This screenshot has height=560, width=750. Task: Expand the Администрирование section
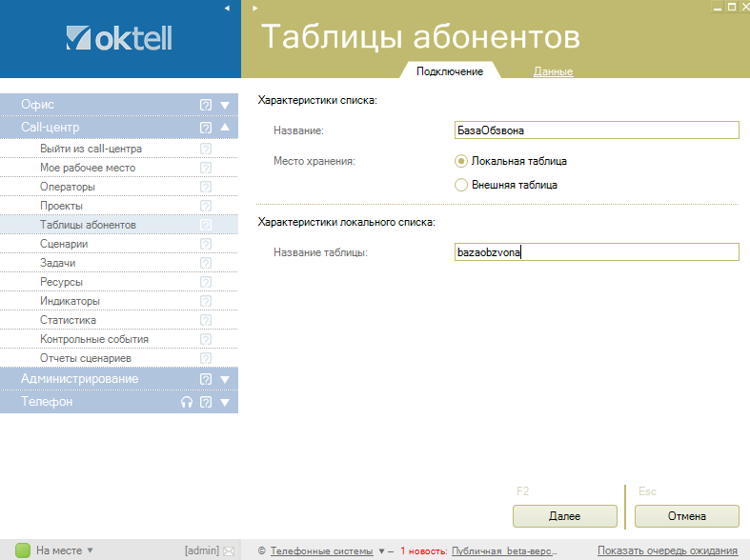pyautogui.click(x=225, y=379)
